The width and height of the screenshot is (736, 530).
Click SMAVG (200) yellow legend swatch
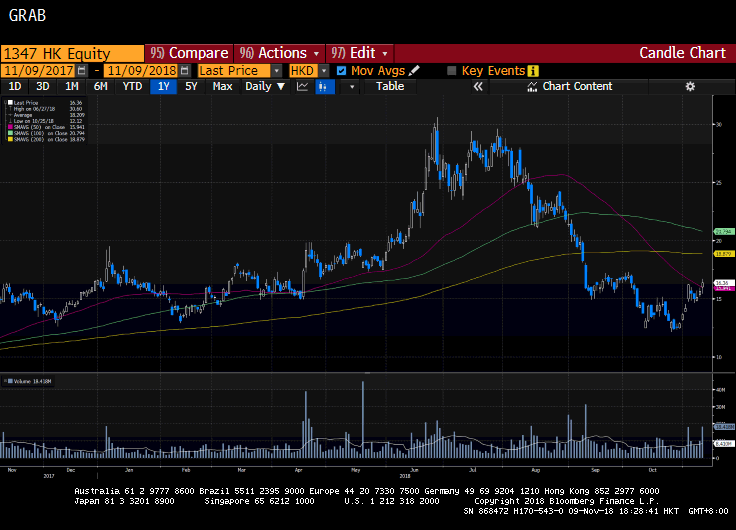click(x=10, y=139)
